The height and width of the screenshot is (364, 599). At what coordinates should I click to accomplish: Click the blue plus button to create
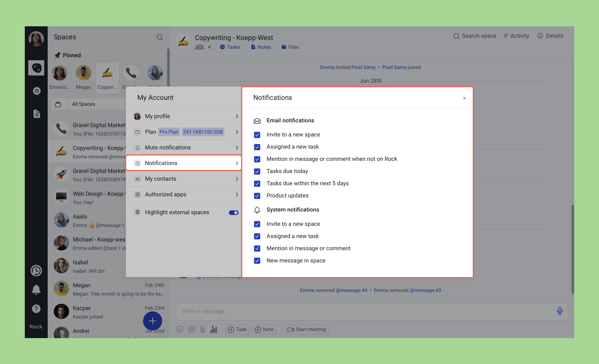click(x=153, y=321)
